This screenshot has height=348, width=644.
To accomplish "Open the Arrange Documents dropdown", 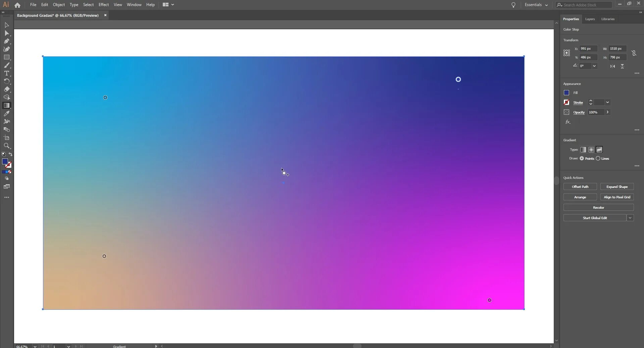I will click(168, 5).
